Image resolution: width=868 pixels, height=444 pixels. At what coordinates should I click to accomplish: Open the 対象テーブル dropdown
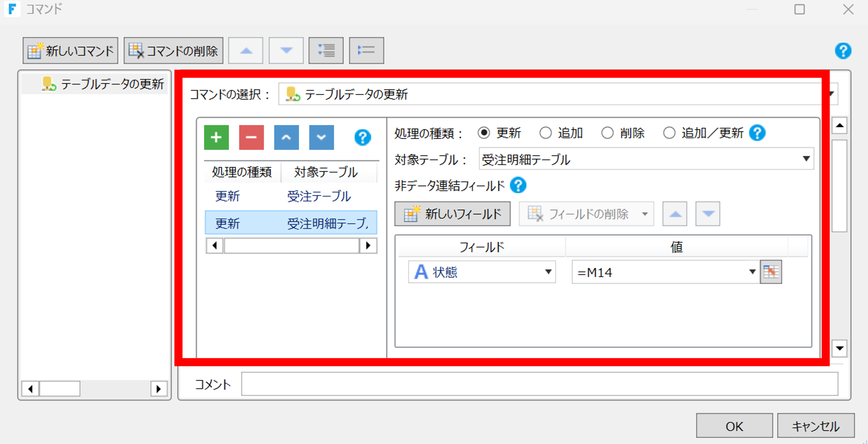806,159
